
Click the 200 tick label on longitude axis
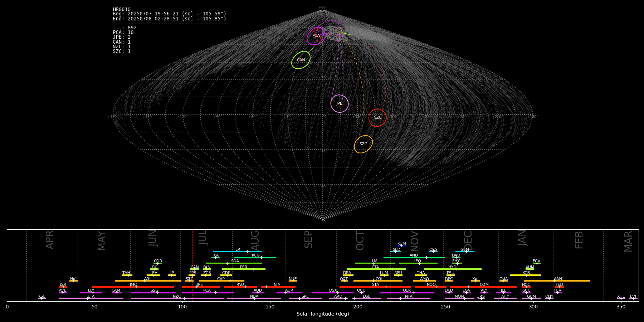pyautogui.click(x=358, y=307)
